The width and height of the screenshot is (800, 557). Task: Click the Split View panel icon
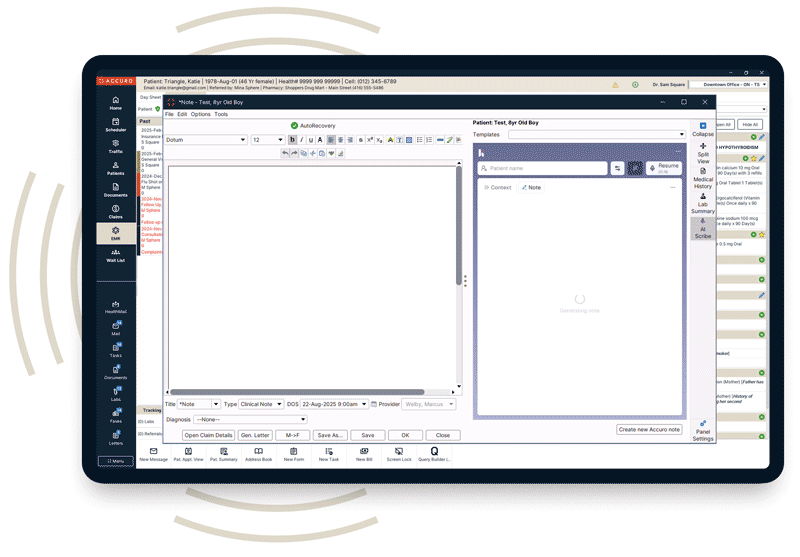pos(703,152)
